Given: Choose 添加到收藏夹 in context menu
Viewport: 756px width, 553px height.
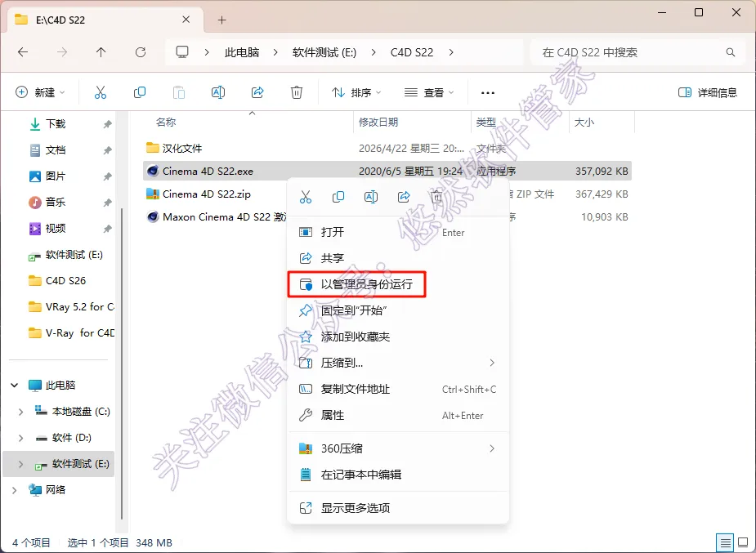Looking at the screenshot, I should click(x=398, y=337).
